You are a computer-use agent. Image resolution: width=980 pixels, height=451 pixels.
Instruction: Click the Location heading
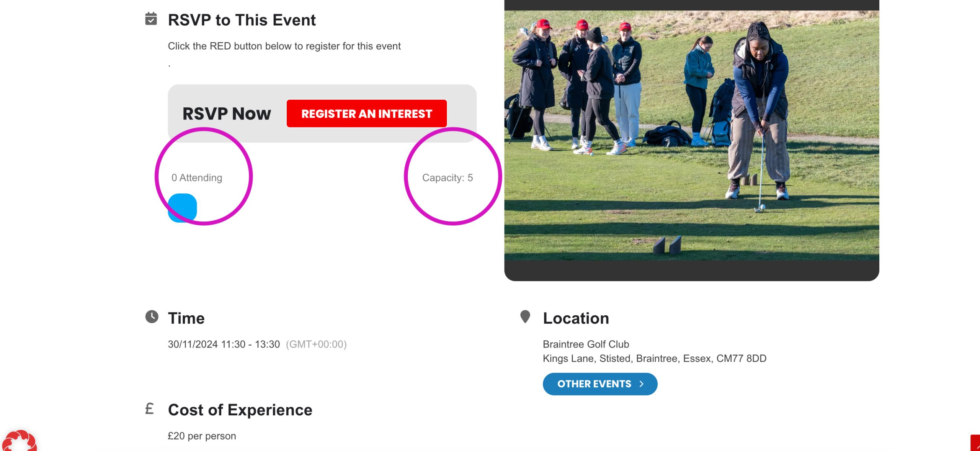point(576,318)
